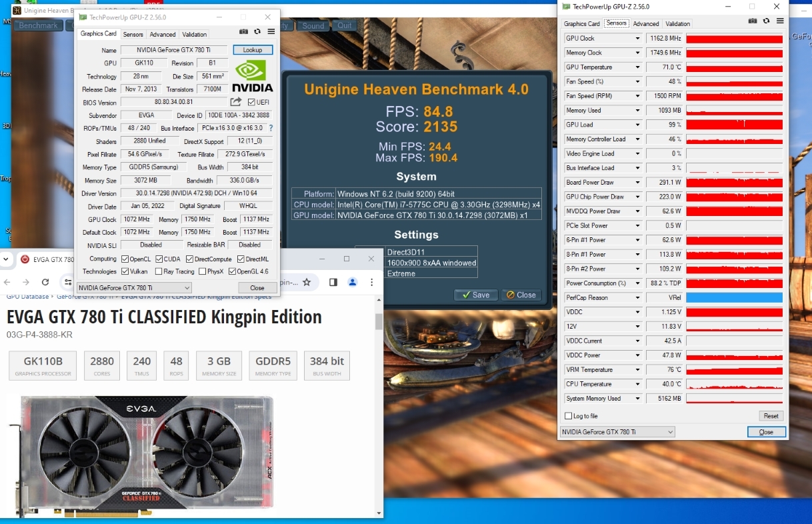The height and width of the screenshot is (524, 812).
Task: Click the EVGA GTX 780 browser tab favicon
Action: coord(25,259)
